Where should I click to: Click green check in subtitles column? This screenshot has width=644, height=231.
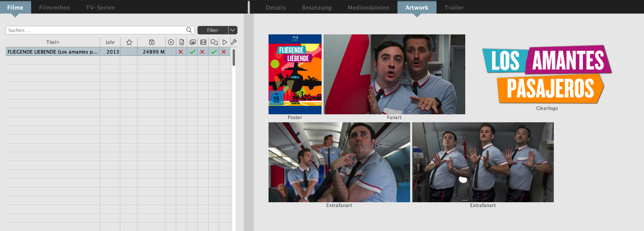click(x=214, y=52)
